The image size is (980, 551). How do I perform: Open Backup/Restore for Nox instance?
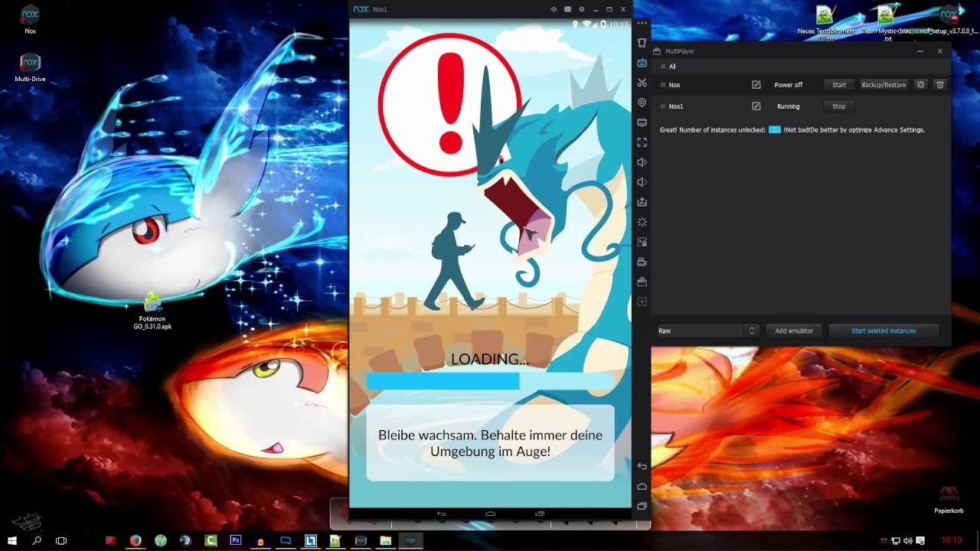click(883, 85)
